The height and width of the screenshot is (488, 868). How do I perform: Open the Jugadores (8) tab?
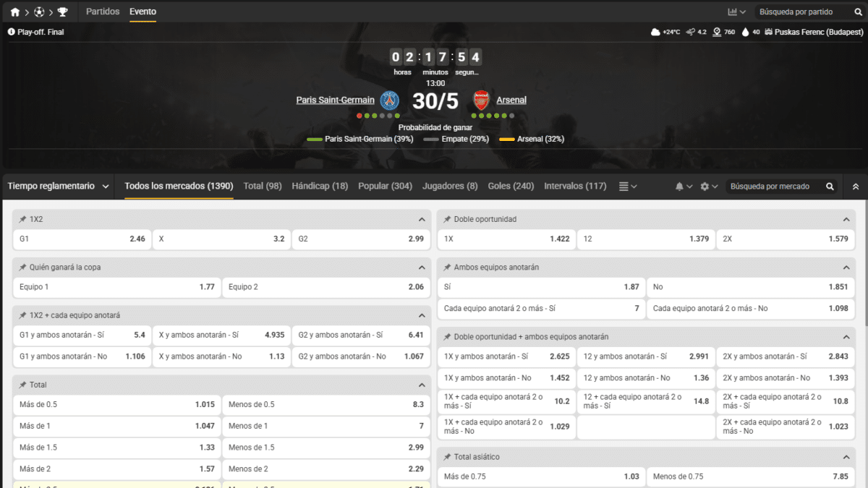pyautogui.click(x=450, y=187)
